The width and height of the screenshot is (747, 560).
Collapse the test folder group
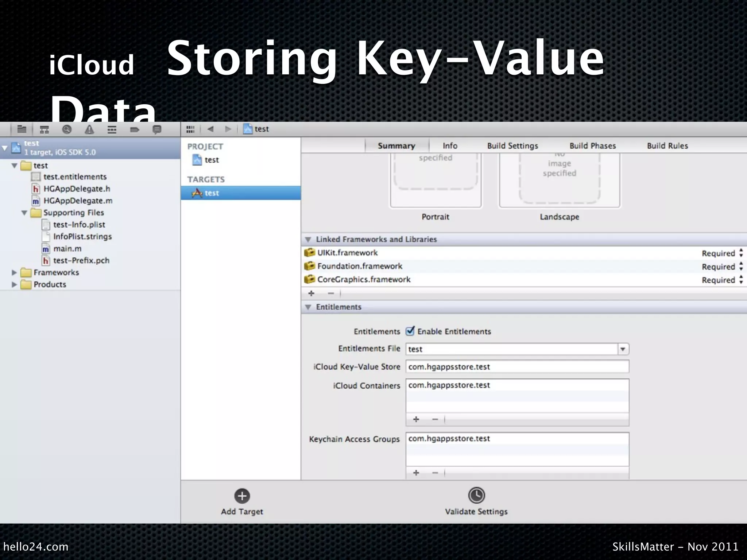point(15,166)
